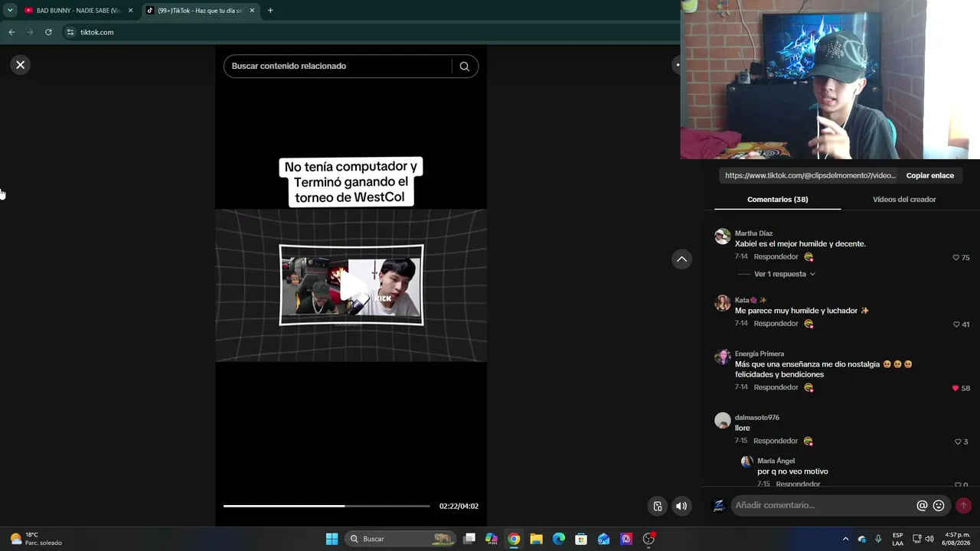Open the Videos del creador tab

pos(904,200)
